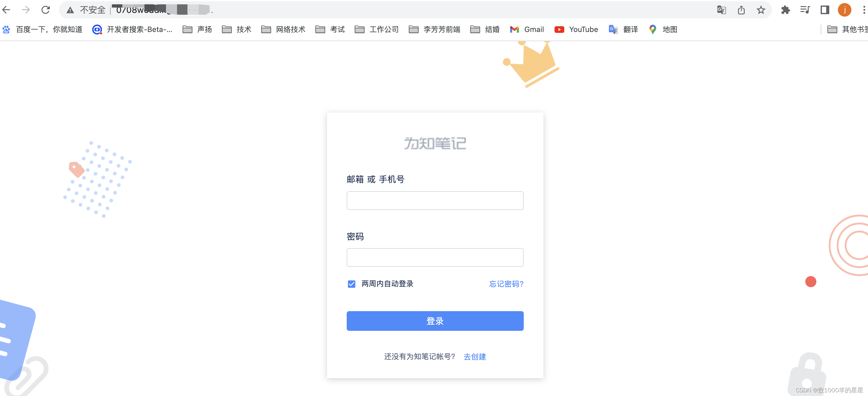
Task: Click 去创建 link to register
Action: click(x=475, y=357)
